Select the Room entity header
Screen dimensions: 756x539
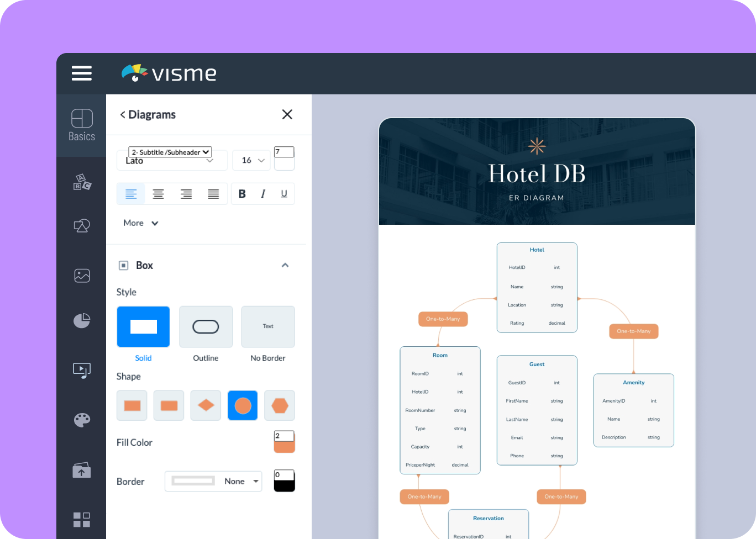pyautogui.click(x=440, y=355)
